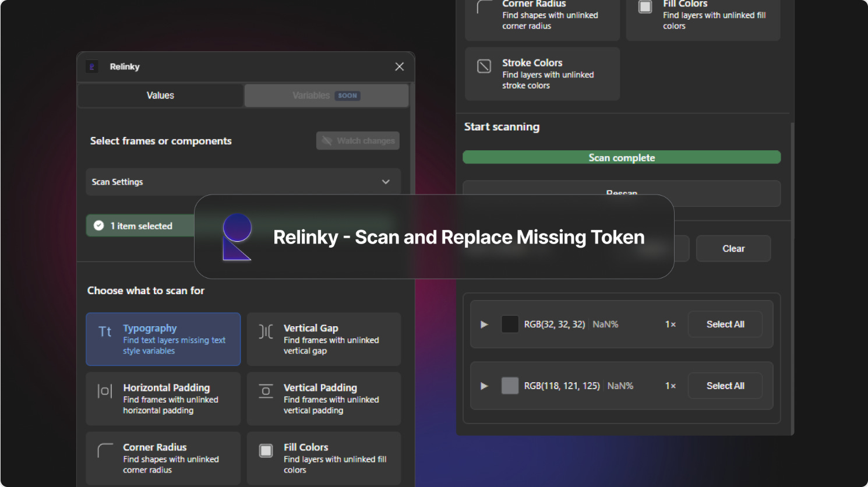
Task: Select the Typography scan option card
Action: click(163, 339)
